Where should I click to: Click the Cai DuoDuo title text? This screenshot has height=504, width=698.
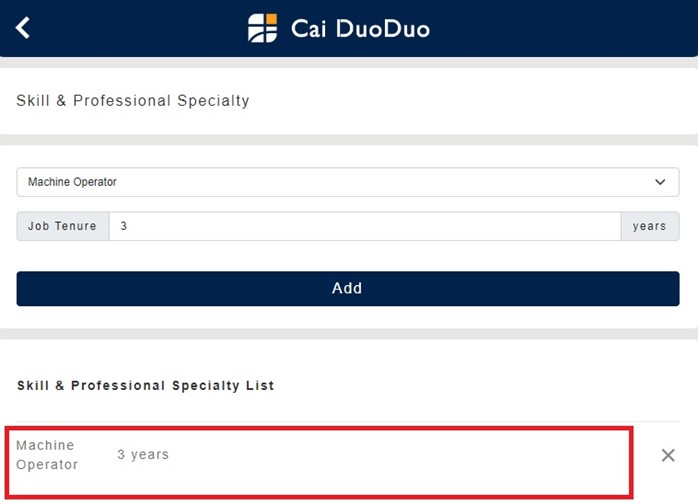pos(360,28)
